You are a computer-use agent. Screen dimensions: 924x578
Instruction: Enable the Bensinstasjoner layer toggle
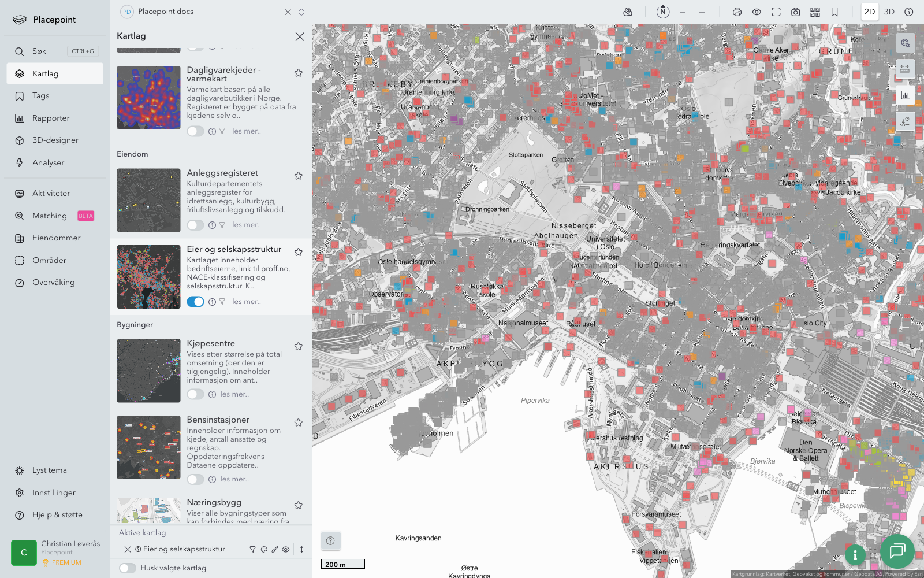click(195, 479)
